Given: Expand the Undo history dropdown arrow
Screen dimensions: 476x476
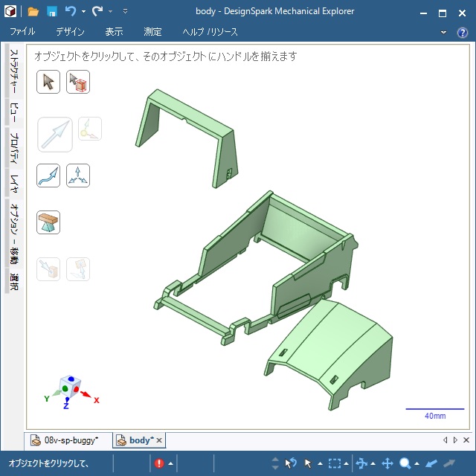Looking at the screenshot, I should coord(83,12).
